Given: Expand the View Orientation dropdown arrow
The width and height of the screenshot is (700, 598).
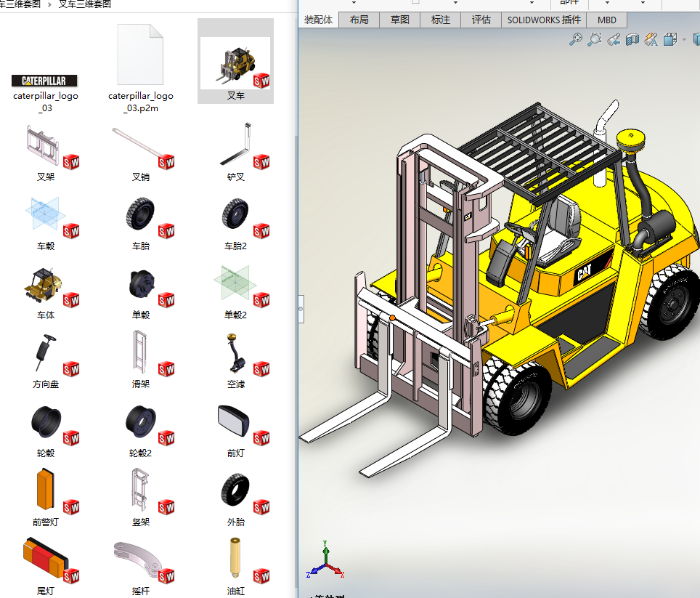Looking at the screenshot, I should (684, 40).
